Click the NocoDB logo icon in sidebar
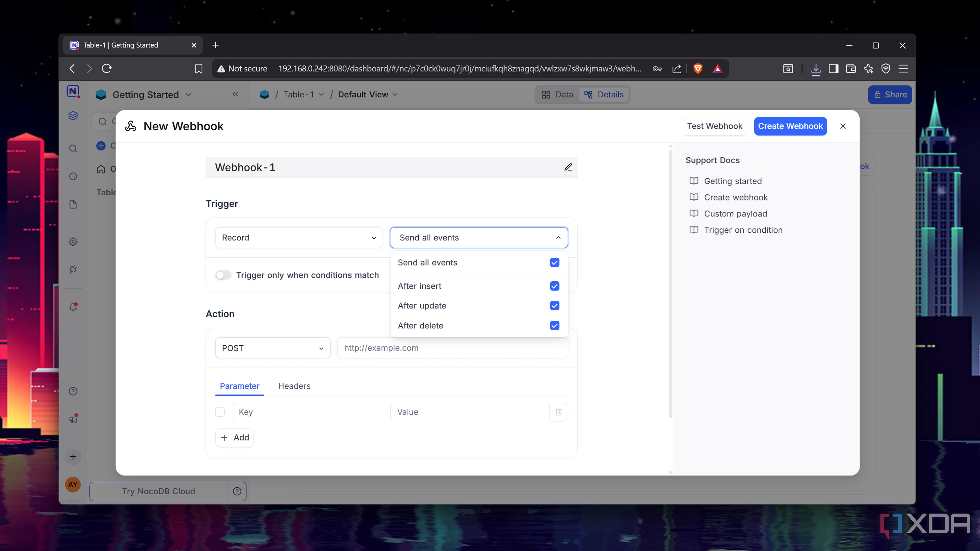Screen dimensions: 980x551 tap(73, 91)
